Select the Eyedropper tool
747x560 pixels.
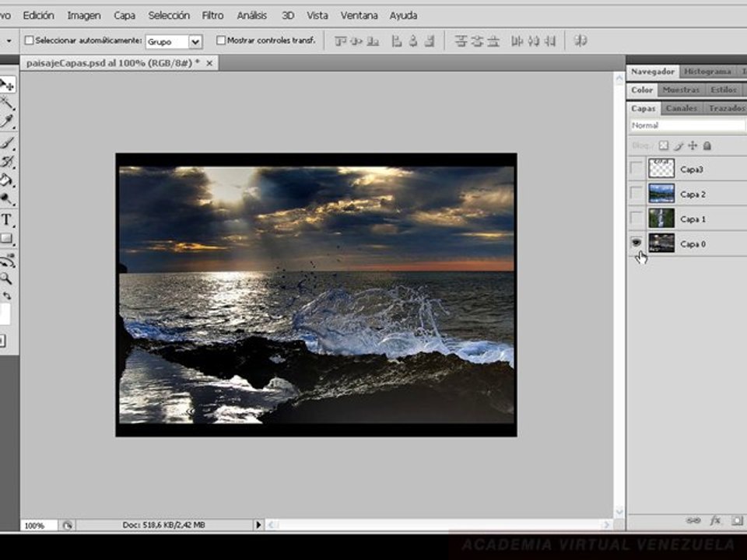(6, 121)
